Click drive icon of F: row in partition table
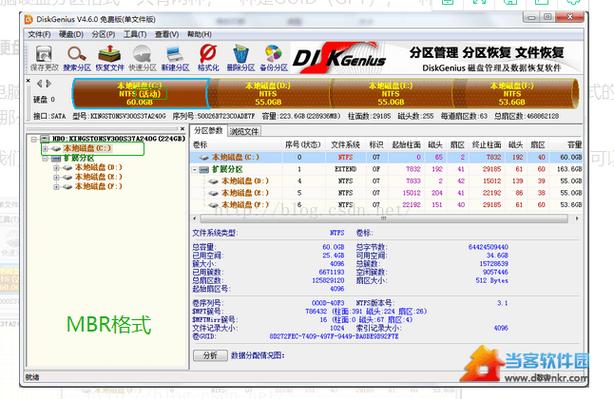 tap(213, 205)
